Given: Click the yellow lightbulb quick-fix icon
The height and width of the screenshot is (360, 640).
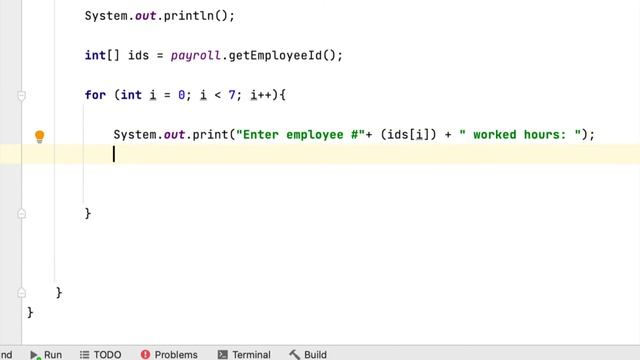Looking at the screenshot, I should click(40, 136).
